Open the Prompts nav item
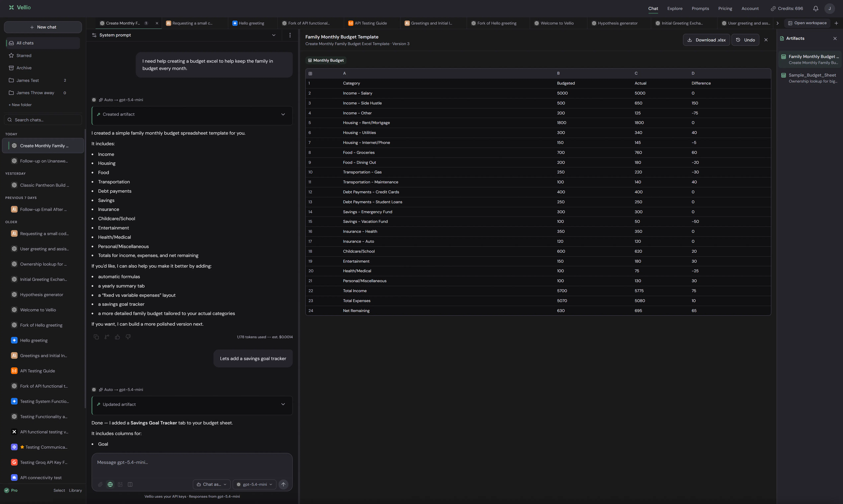This screenshot has width=843, height=504. (700, 8)
